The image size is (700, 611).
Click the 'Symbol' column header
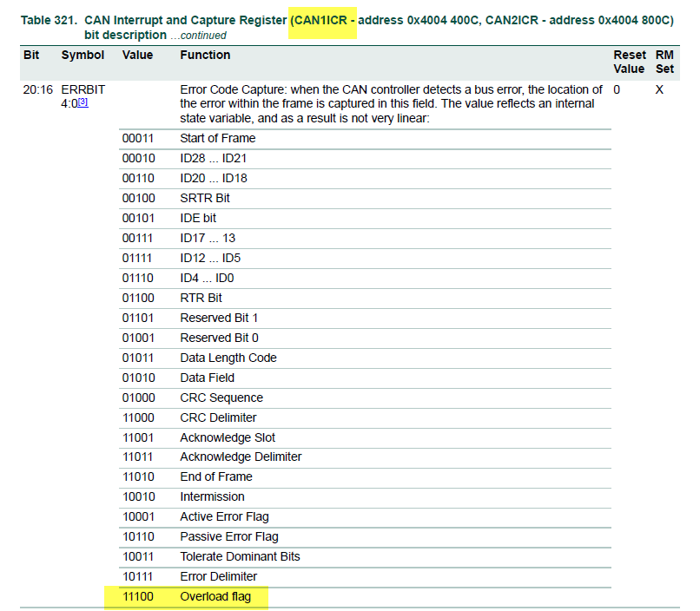coord(83,55)
